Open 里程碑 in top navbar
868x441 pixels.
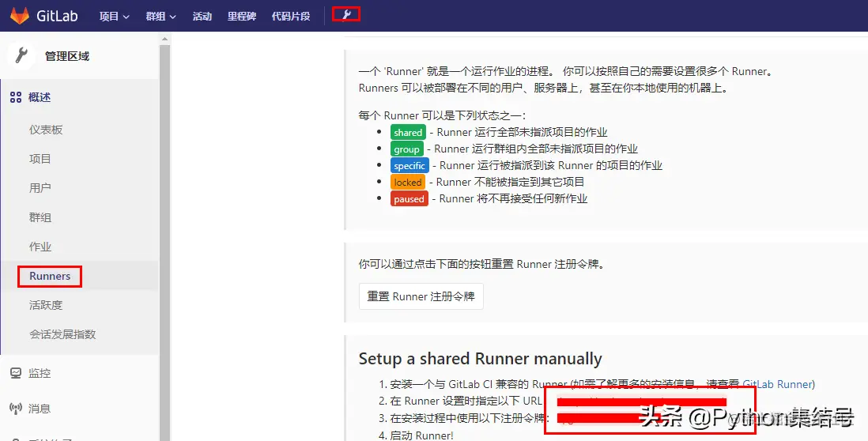click(x=242, y=16)
